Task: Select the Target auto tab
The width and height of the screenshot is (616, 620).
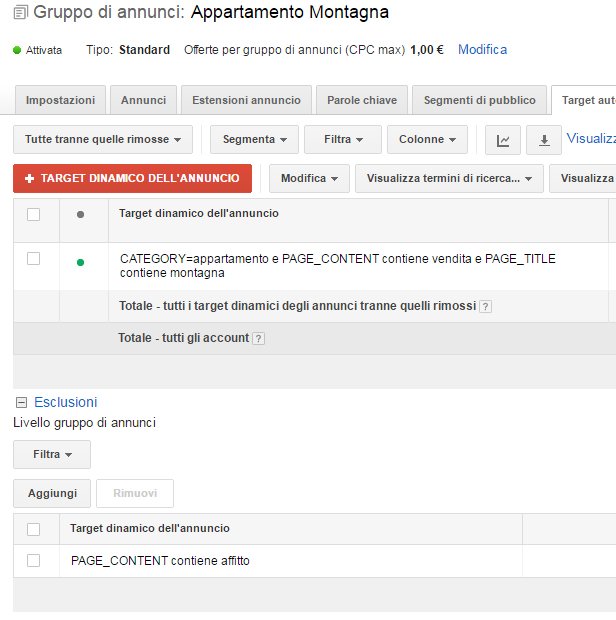Action: (584, 100)
